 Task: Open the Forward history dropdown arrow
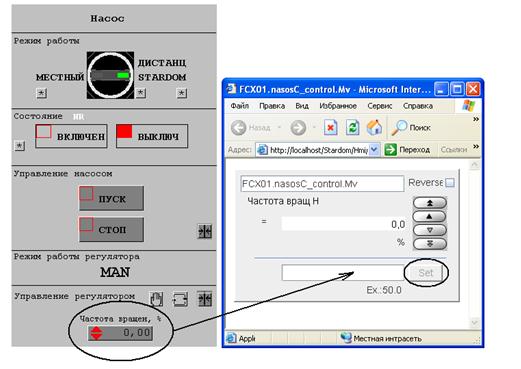(x=314, y=128)
